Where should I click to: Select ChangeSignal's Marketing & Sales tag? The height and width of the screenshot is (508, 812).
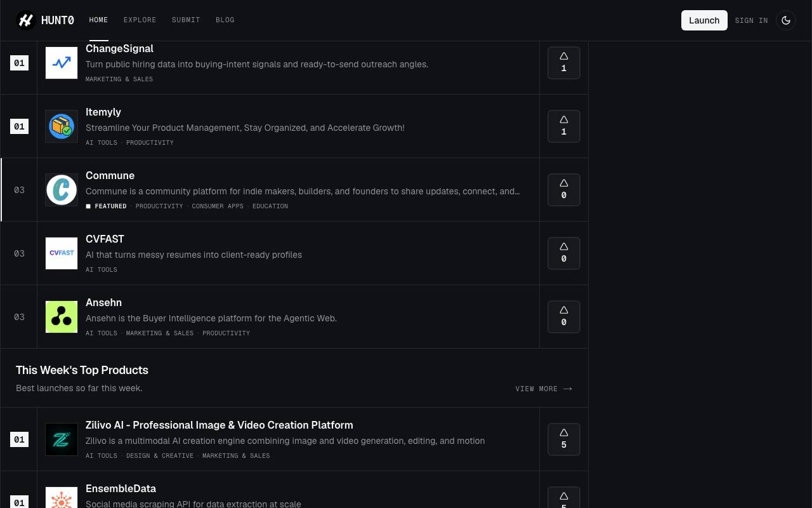(x=119, y=79)
